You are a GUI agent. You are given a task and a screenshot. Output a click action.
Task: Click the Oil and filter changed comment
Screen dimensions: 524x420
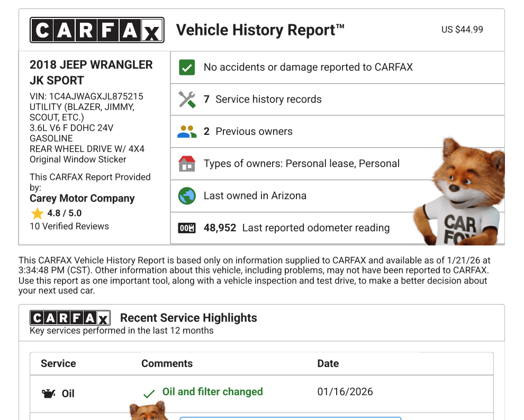tap(212, 392)
